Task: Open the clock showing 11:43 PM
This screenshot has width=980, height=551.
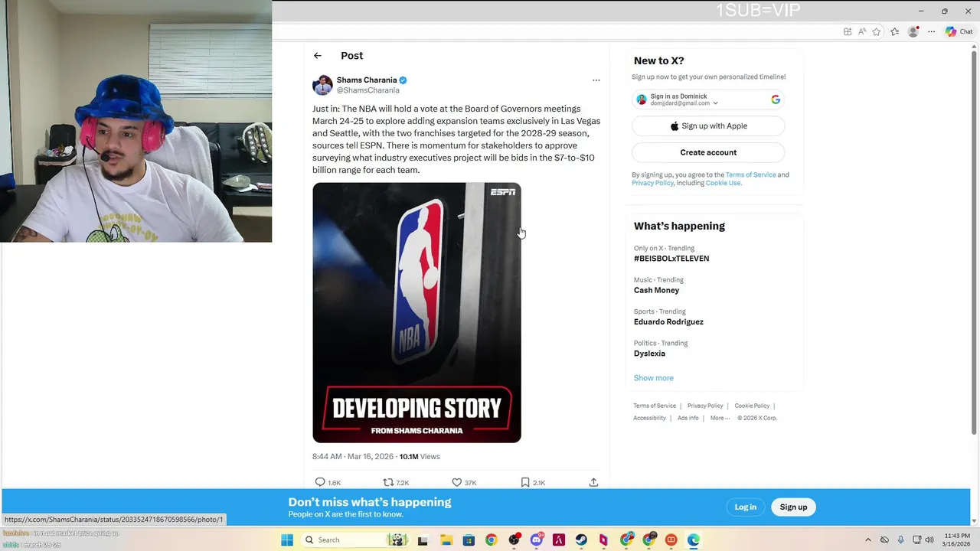Action: point(957,540)
